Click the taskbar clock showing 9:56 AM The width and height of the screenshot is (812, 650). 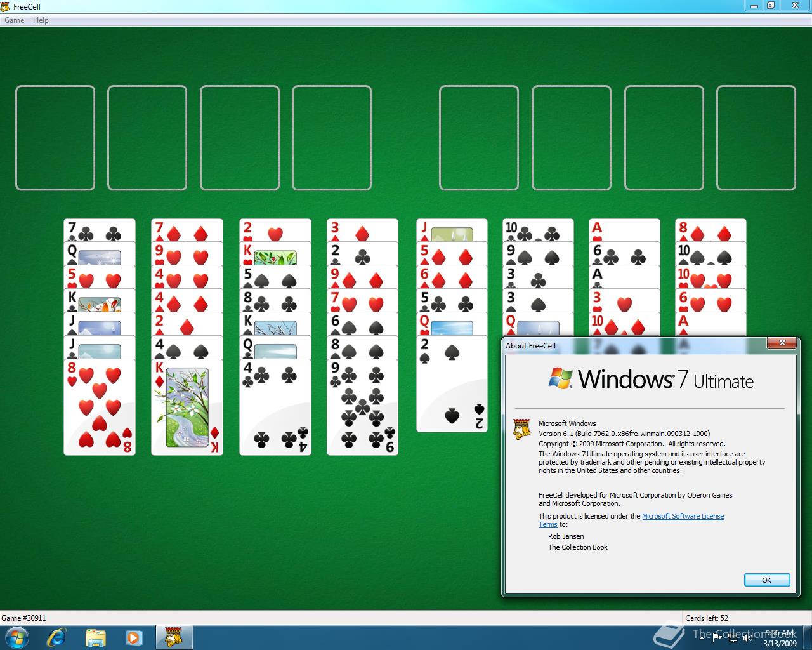[780, 637]
